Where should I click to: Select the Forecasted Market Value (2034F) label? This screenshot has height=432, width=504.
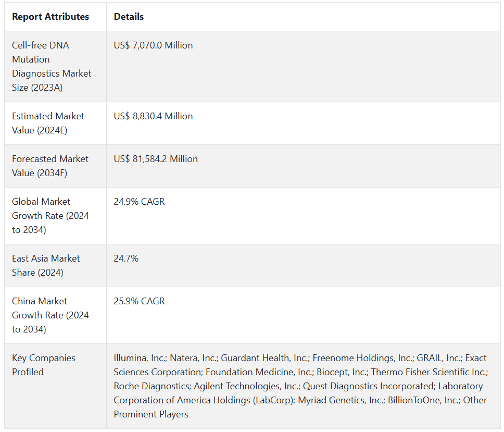point(50,166)
